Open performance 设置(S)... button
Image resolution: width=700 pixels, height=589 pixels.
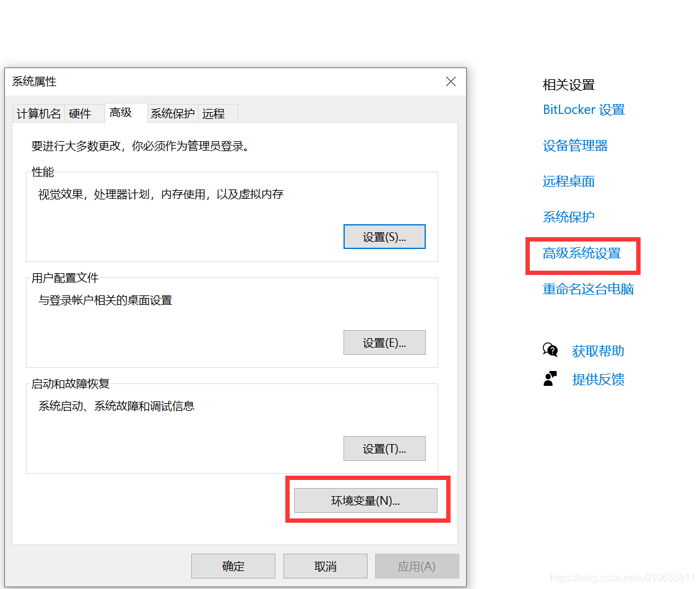point(384,237)
